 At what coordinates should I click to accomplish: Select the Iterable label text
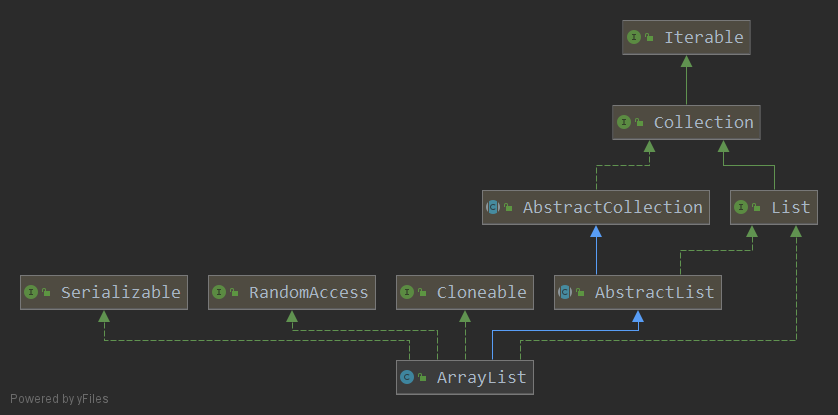(x=703, y=38)
